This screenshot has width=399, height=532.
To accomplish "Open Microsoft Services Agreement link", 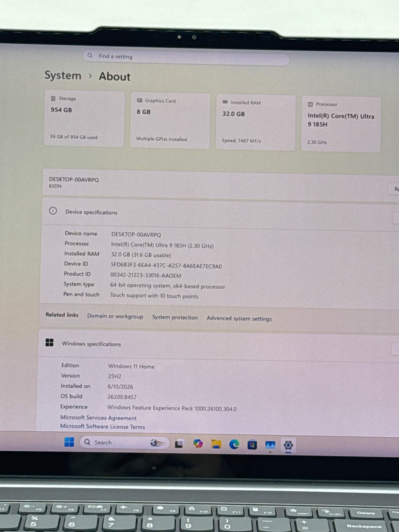I will point(98,418).
